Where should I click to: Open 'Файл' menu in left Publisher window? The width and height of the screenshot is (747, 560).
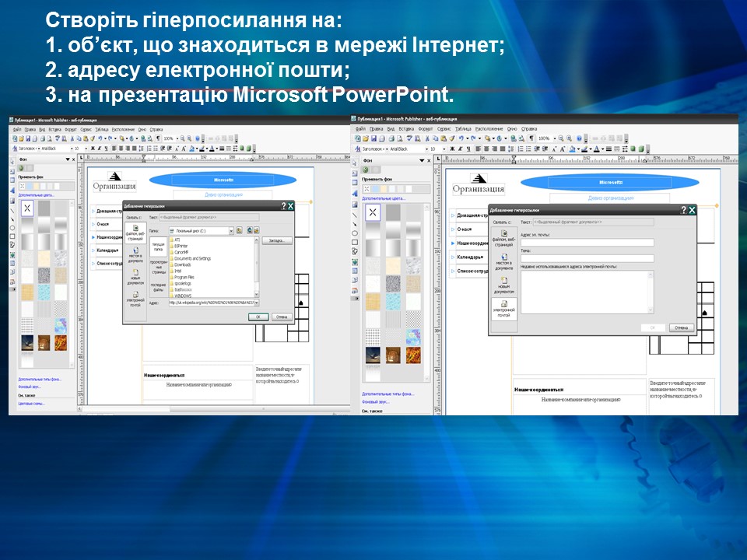pyautogui.click(x=16, y=130)
